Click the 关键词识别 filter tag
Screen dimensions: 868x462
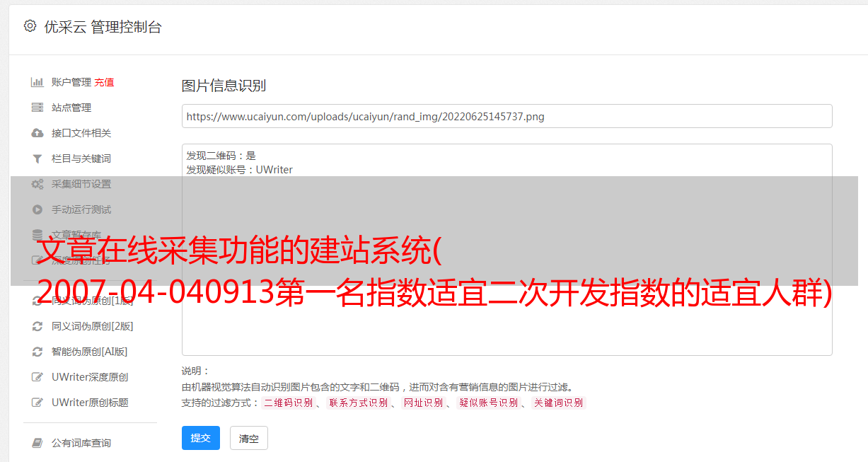559,403
